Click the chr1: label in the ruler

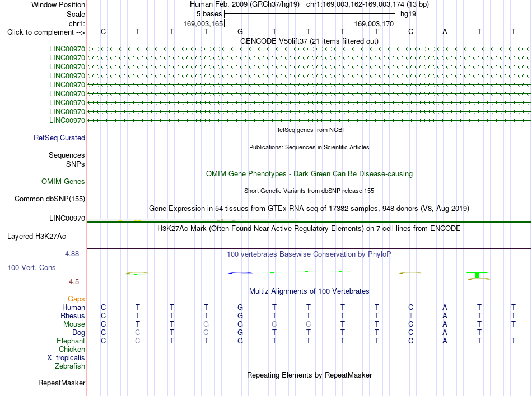point(77,23)
